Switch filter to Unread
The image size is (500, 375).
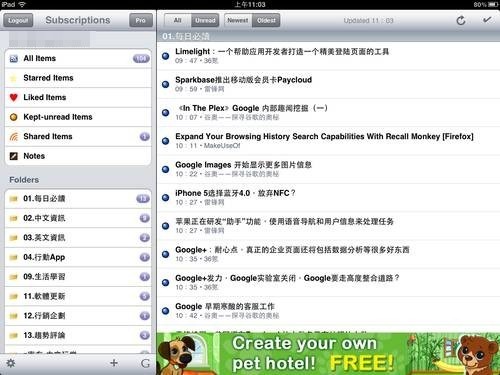pos(205,20)
